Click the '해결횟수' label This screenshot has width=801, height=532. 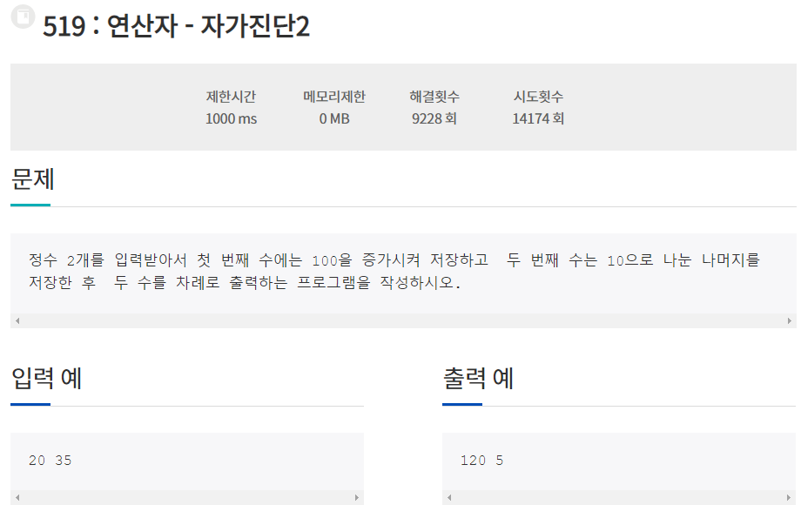434,96
